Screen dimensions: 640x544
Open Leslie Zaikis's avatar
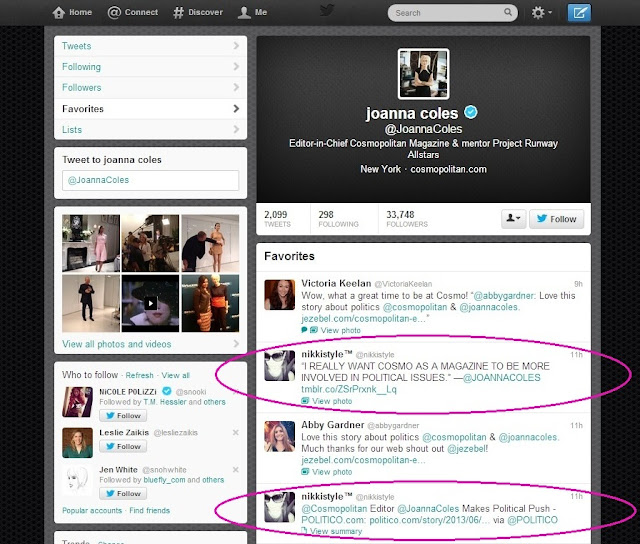tap(78, 442)
